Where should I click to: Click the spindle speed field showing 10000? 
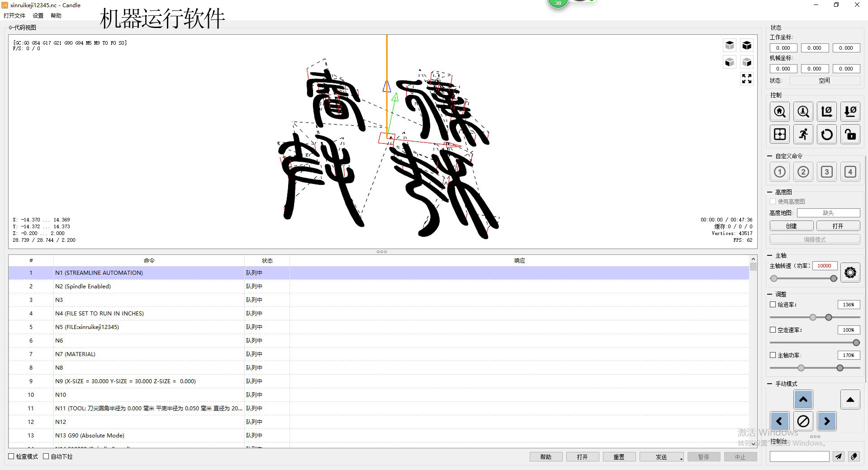click(x=825, y=266)
